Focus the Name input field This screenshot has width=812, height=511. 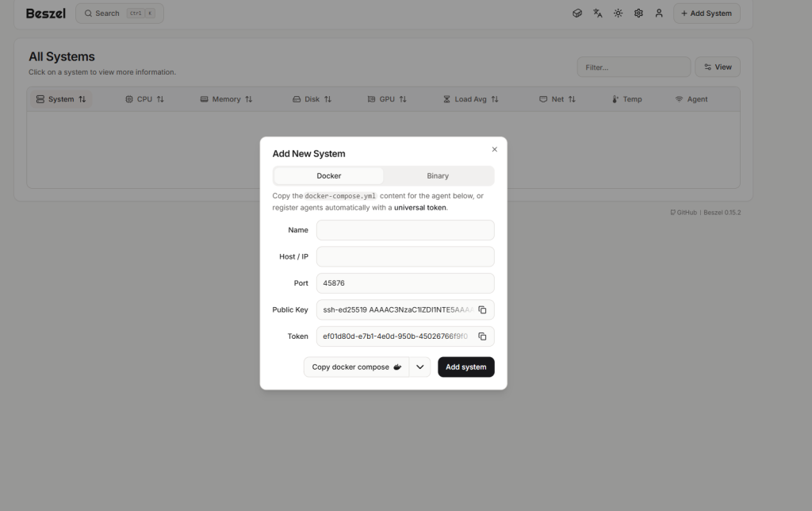point(404,230)
